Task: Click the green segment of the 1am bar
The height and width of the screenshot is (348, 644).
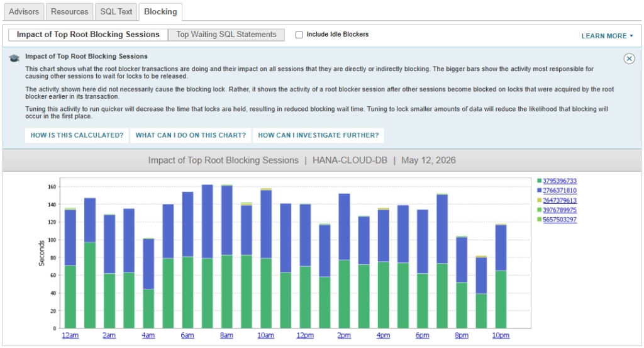Action: pyautogui.click(x=90, y=285)
